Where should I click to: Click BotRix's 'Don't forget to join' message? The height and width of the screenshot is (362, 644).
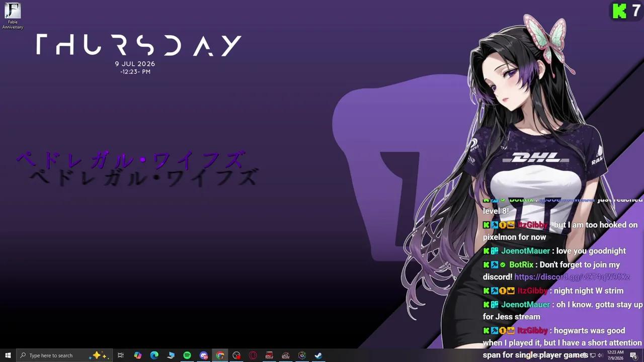coord(556,270)
